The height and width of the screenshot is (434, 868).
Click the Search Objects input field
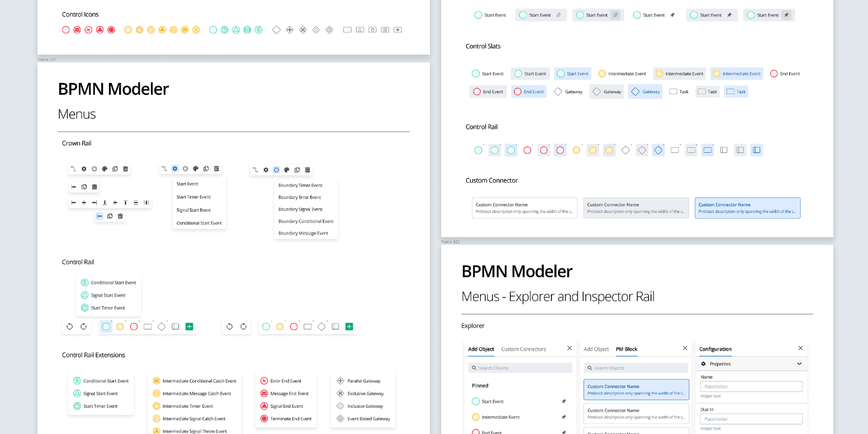(x=519, y=368)
